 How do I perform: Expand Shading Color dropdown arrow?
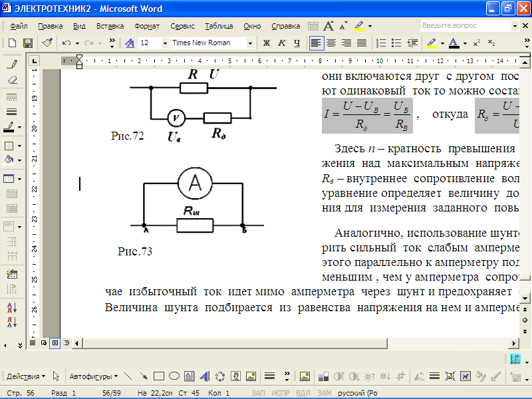(20, 160)
